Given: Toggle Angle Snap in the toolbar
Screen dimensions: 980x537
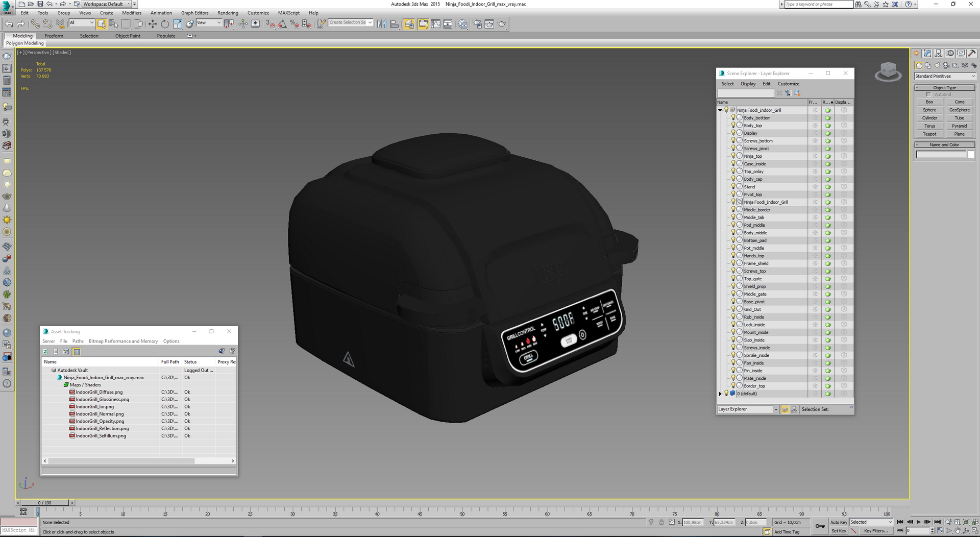Looking at the screenshot, I should [282, 24].
